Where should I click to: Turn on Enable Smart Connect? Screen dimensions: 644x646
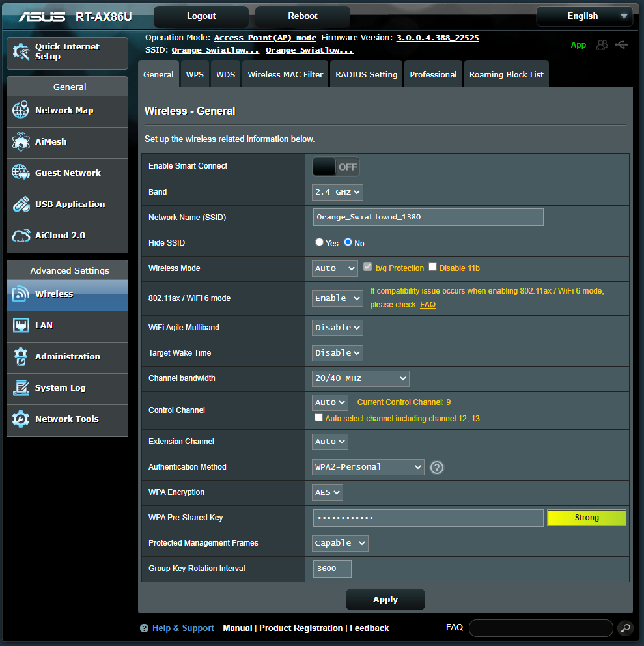pyautogui.click(x=335, y=166)
